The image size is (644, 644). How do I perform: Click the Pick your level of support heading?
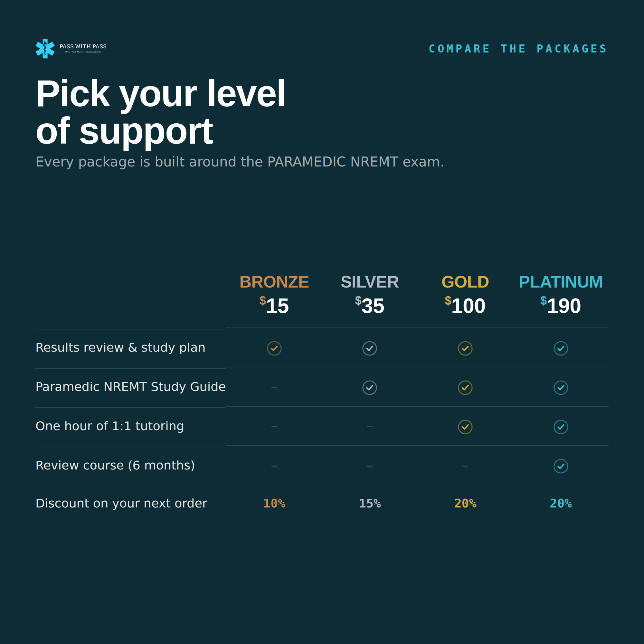click(x=161, y=112)
